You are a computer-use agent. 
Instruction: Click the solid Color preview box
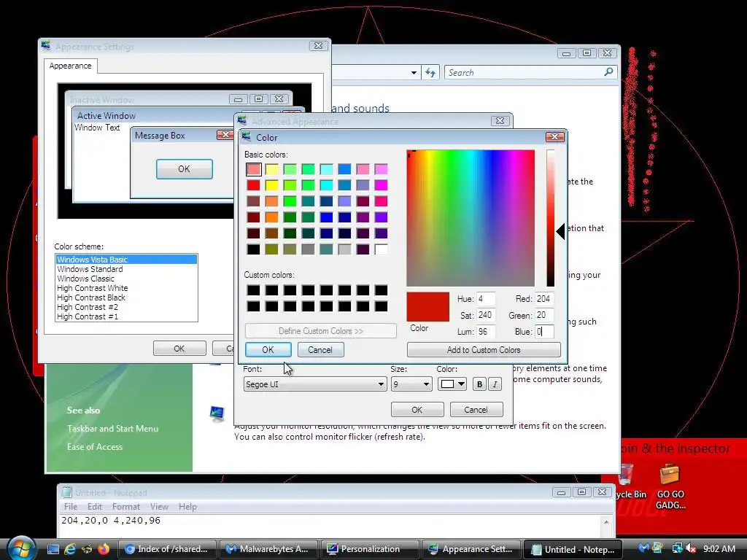427,307
